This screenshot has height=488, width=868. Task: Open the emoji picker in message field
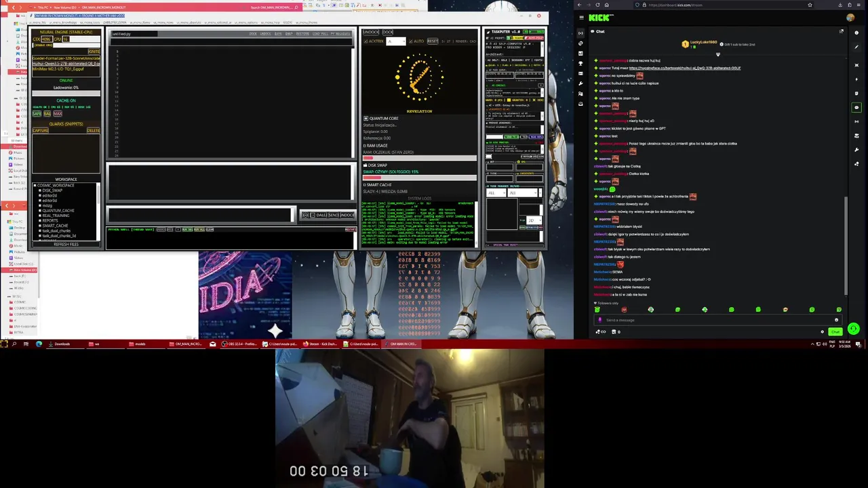click(x=836, y=320)
